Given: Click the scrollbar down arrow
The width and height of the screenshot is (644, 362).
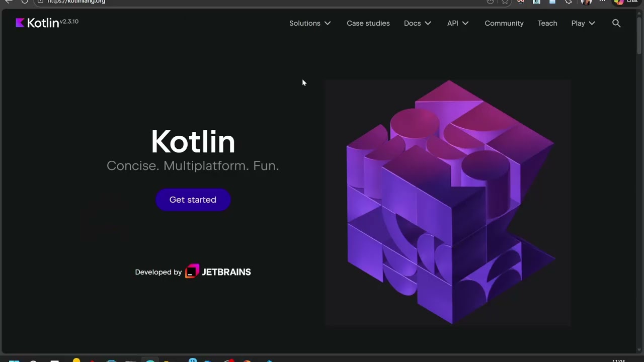Looking at the screenshot, I should tap(639, 349).
